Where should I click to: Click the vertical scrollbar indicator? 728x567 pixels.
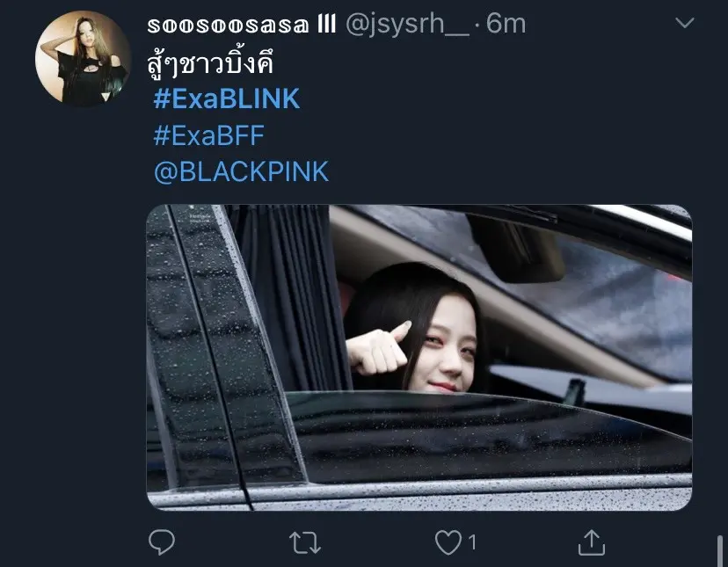tap(720, 551)
